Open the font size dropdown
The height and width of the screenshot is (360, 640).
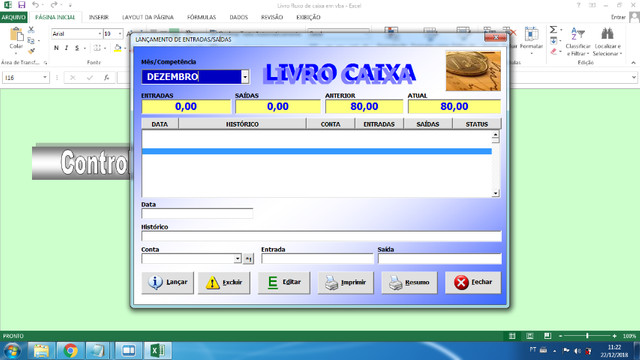[120, 34]
